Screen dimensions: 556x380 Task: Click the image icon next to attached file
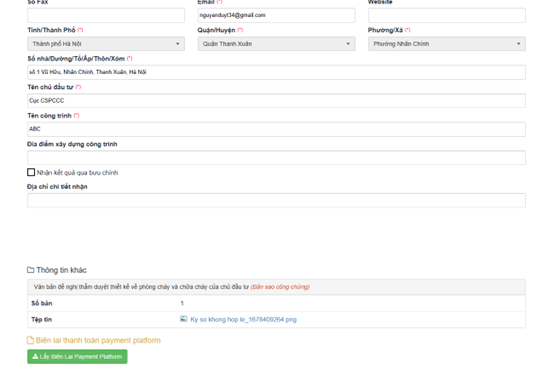[x=184, y=319]
